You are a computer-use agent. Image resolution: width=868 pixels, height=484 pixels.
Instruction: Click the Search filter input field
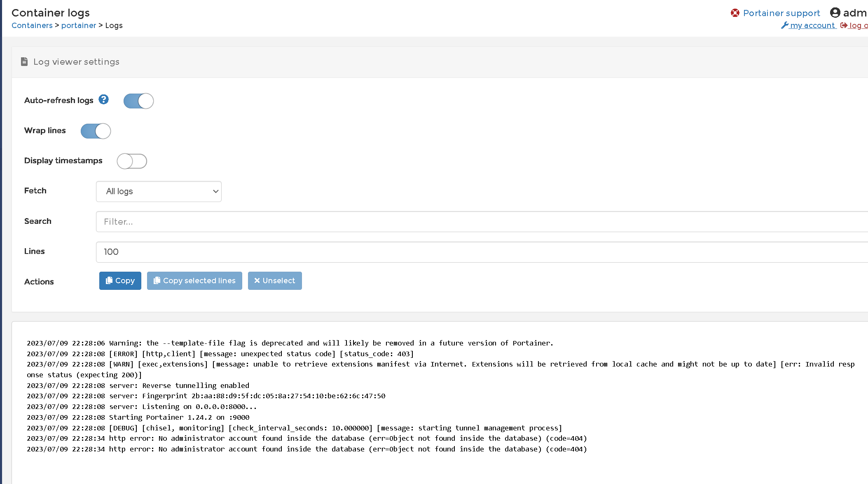point(481,222)
